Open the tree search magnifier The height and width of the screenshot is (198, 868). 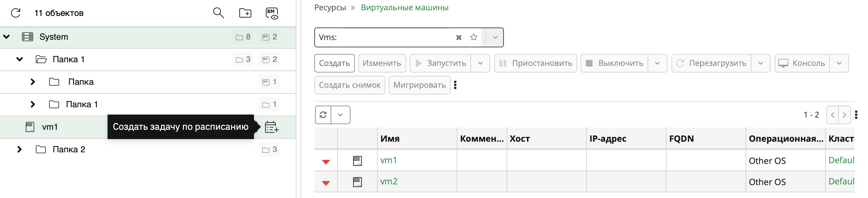tap(218, 13)
